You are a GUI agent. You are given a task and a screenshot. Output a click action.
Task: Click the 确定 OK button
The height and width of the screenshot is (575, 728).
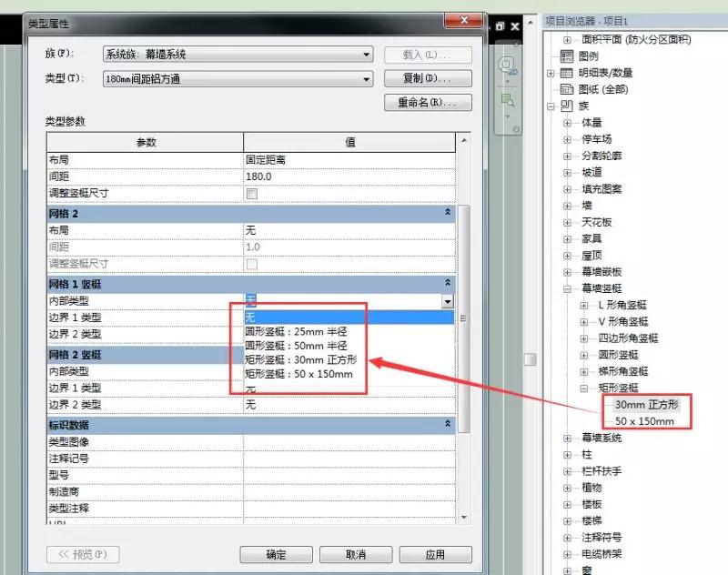(276, 555)
